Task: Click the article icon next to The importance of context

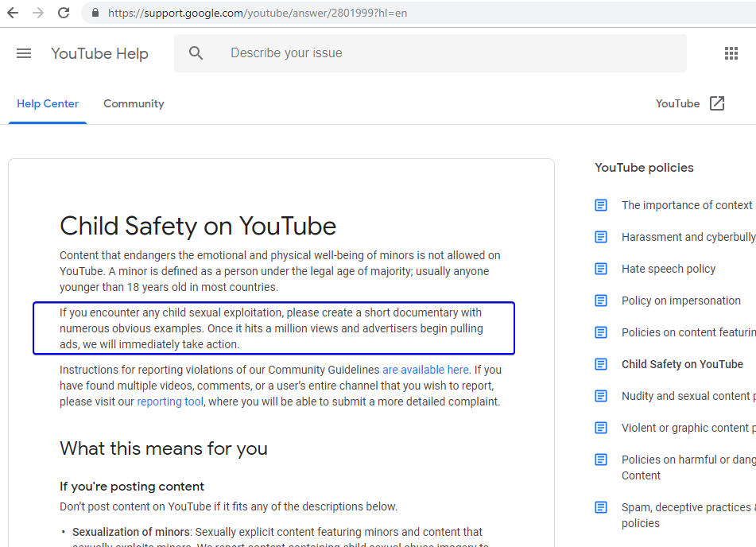Action: tap(601, 205)
